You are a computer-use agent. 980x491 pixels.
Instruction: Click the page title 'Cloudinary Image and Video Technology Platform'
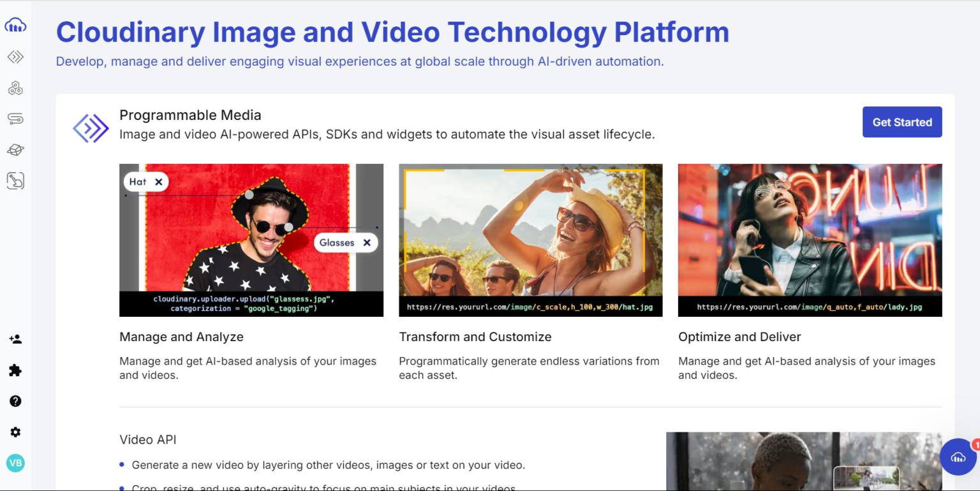(392, 33)
